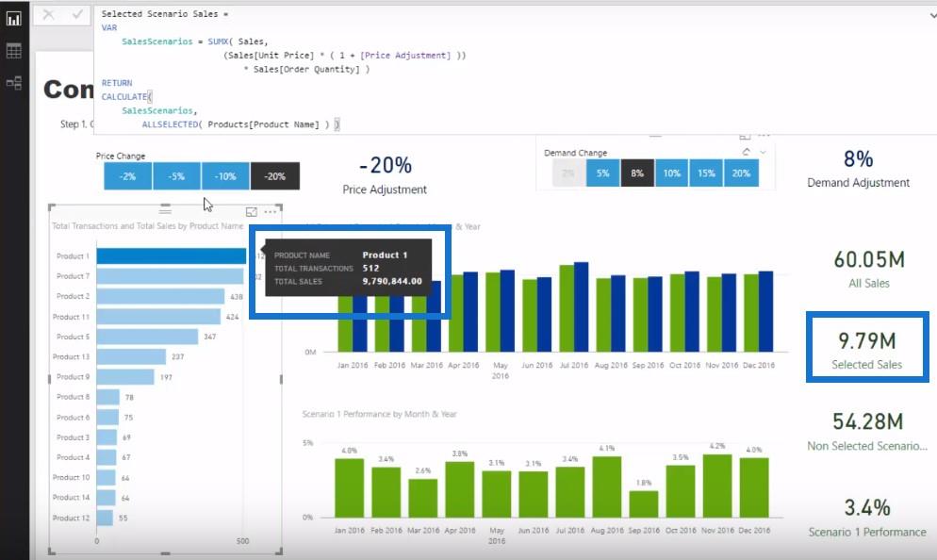
Task: Click the Product 10 label
Action: (71, 478)
